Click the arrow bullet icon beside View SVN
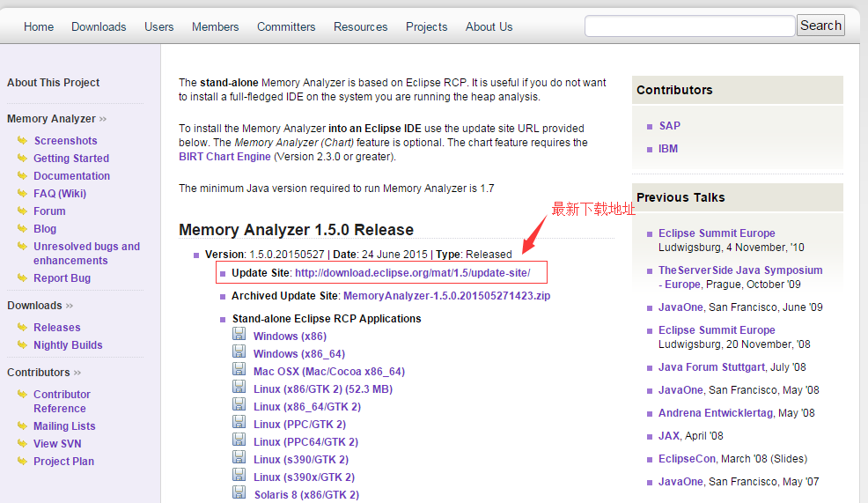Image resolution: width=868 pixels, height=503 pixels. [22, 443]
